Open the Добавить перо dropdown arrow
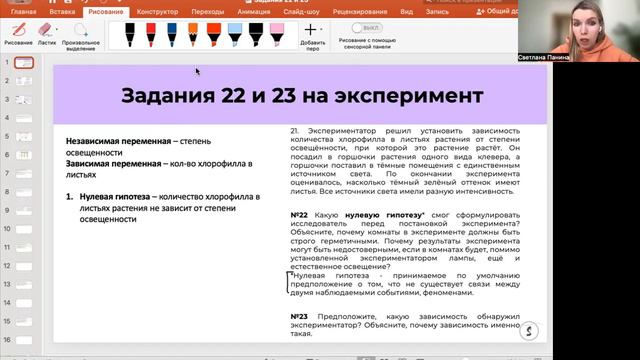The width and height of the screenshot is (640, 360). (x=321, y=29)
